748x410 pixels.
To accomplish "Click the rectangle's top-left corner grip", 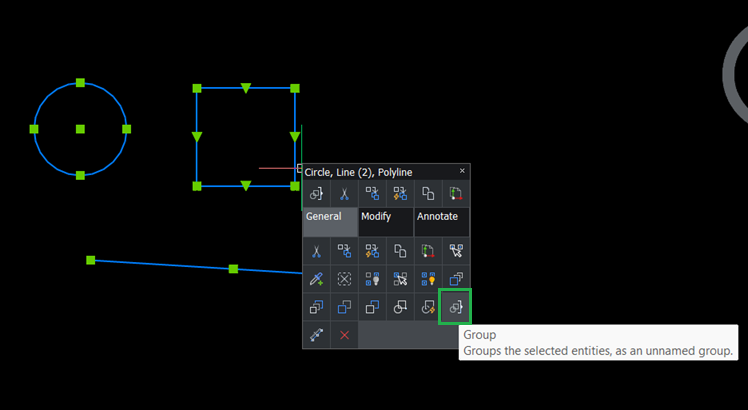I will coord(197,88).
